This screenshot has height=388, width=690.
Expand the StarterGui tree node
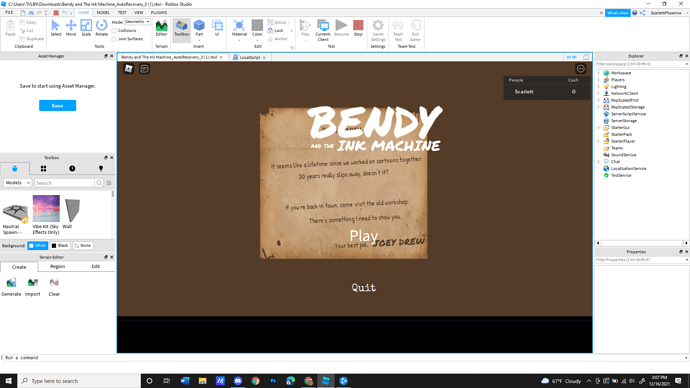point(598,128)
